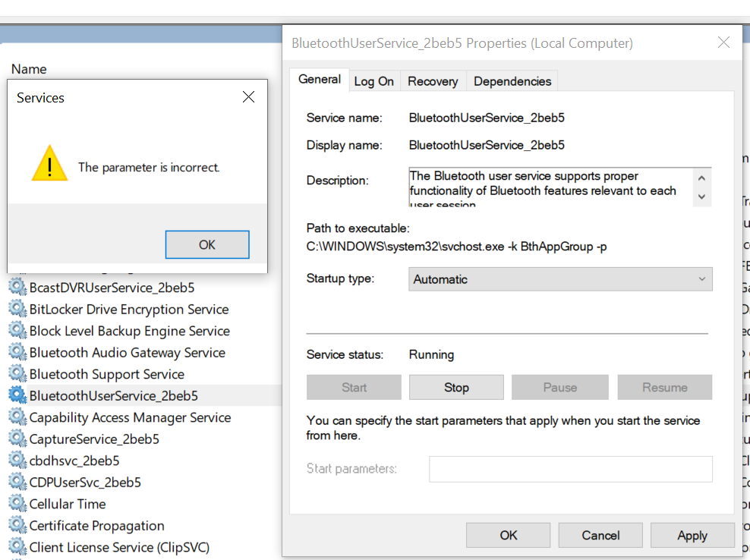Click the Start parameters text field
750x560 pixels.
pos(571,469)
